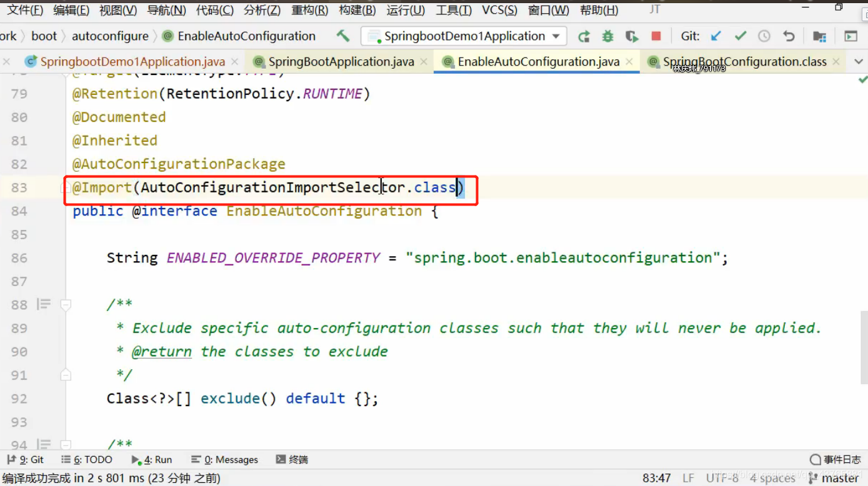Click the @AutoConfigurationPackage annotation

(179, 164)
